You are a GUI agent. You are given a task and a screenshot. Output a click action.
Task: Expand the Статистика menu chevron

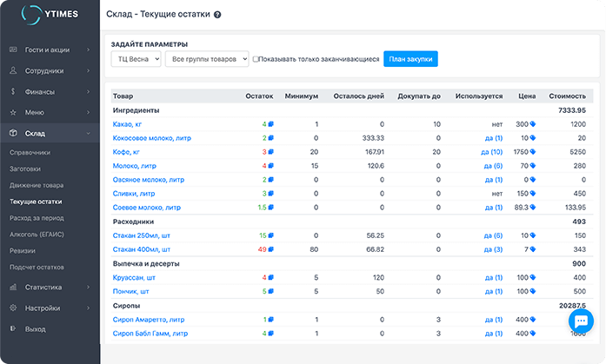click(x=88, y=287)
